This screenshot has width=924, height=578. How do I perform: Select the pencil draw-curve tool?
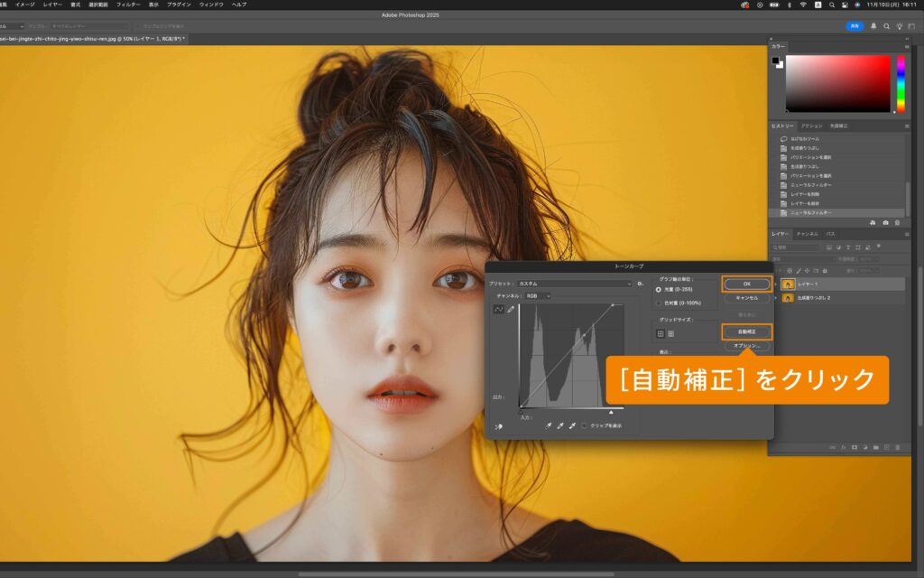pyautogui.click(x=511, y=309)
